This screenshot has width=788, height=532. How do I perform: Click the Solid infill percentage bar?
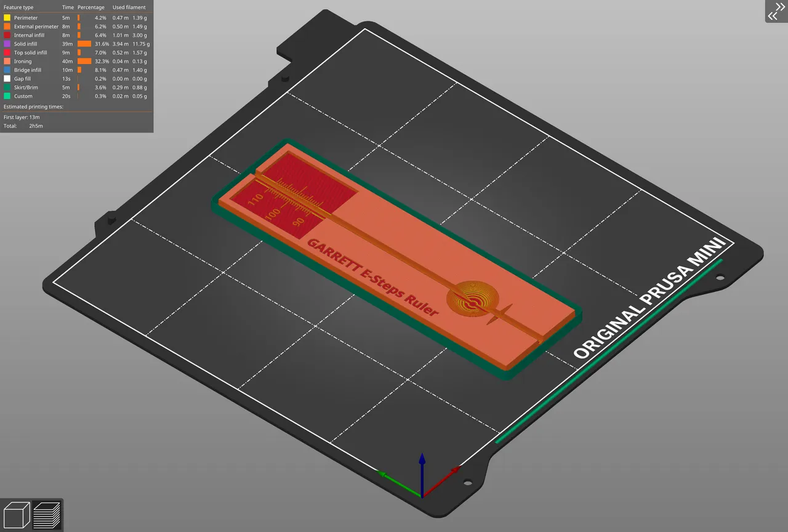84,44
